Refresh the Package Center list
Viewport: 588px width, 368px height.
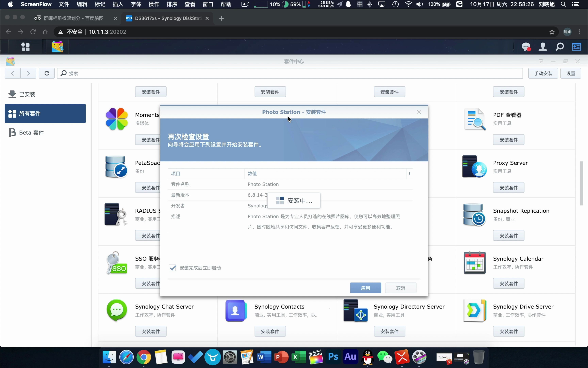pos(47,73)
